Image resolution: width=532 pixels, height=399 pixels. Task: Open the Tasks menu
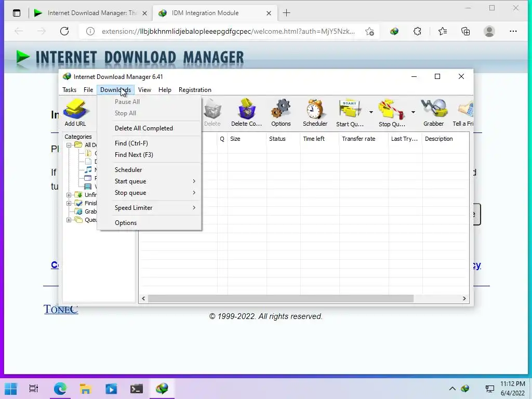[x=69, y=90]
